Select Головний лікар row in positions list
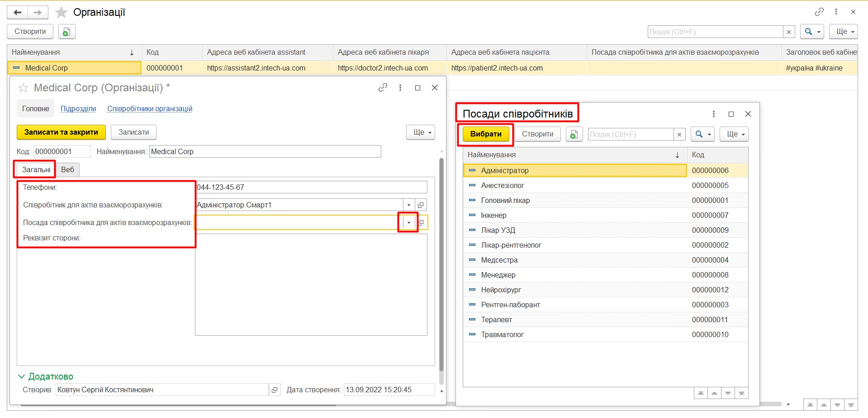Image resolution: width=868 pixels, height=418 pixels. 505,200
